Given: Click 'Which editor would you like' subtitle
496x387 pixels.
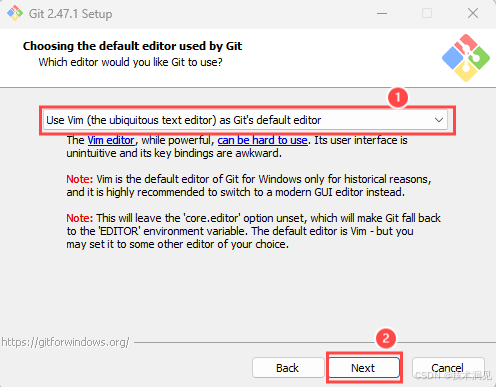Looking at the screenshot, I should [x=130, y=62].
